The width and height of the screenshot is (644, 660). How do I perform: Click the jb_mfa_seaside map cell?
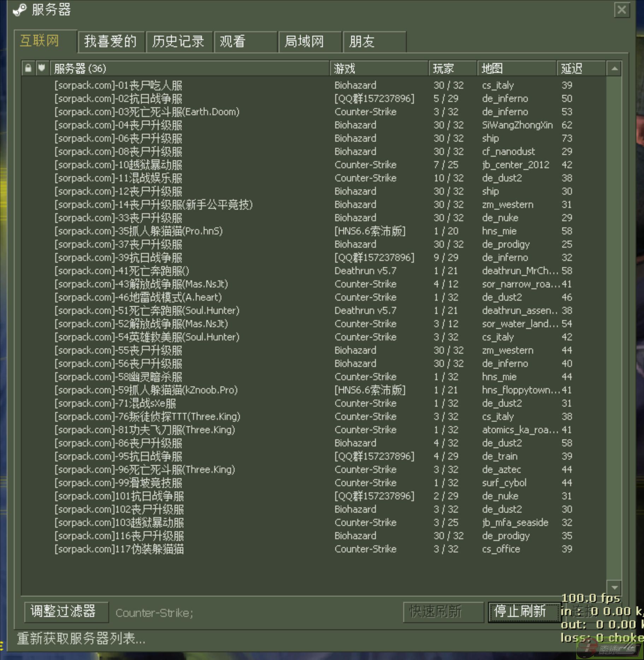(x=515, y=523)
